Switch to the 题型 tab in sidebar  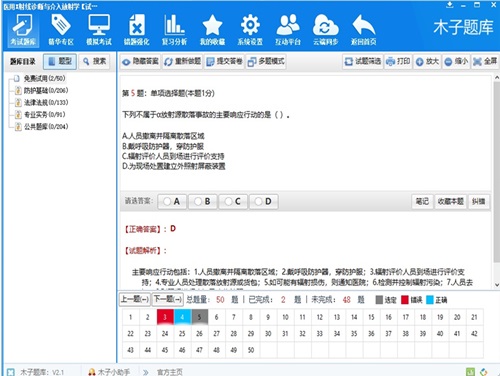click(x=60, y=61)
